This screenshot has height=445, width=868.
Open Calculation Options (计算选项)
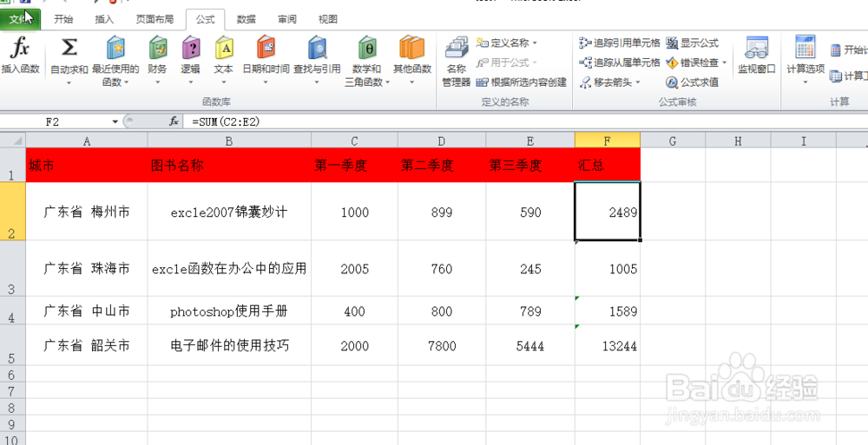806,61
